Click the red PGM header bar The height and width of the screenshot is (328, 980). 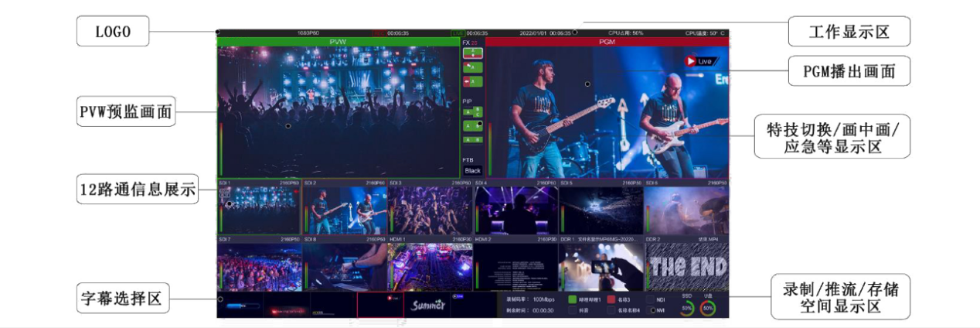[x=607, y=42]
